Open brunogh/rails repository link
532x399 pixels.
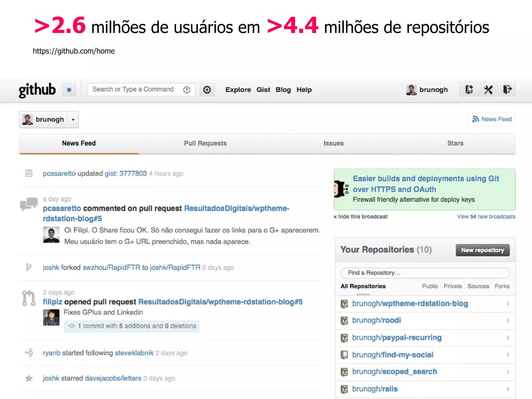coord(375,389)
